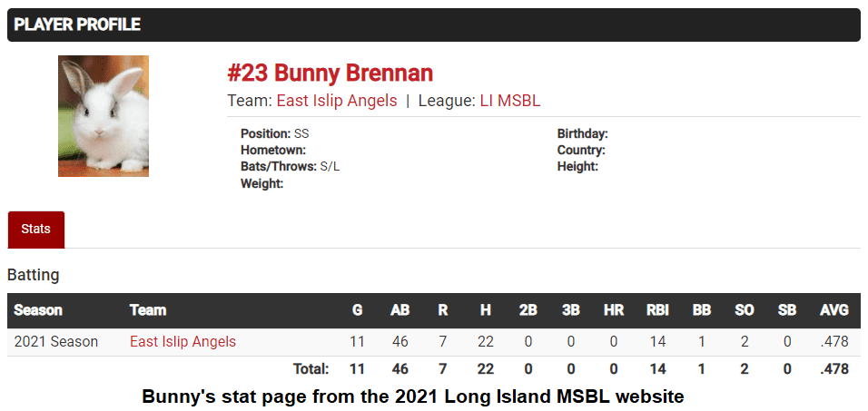This screenshot has width=868, height=411.
Task: Click the AB column header
Action: [399, 310]
